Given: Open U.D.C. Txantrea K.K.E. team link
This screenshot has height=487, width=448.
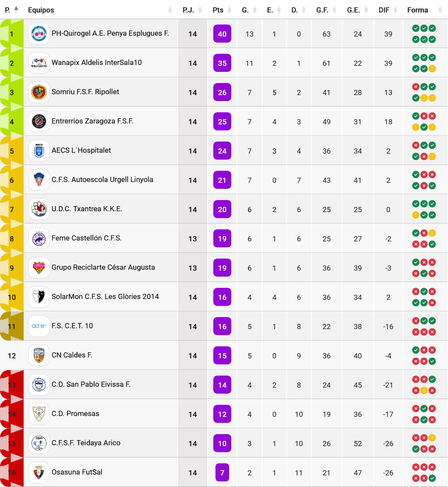Looking at the screenshot, I should click(x=87, y=209).
